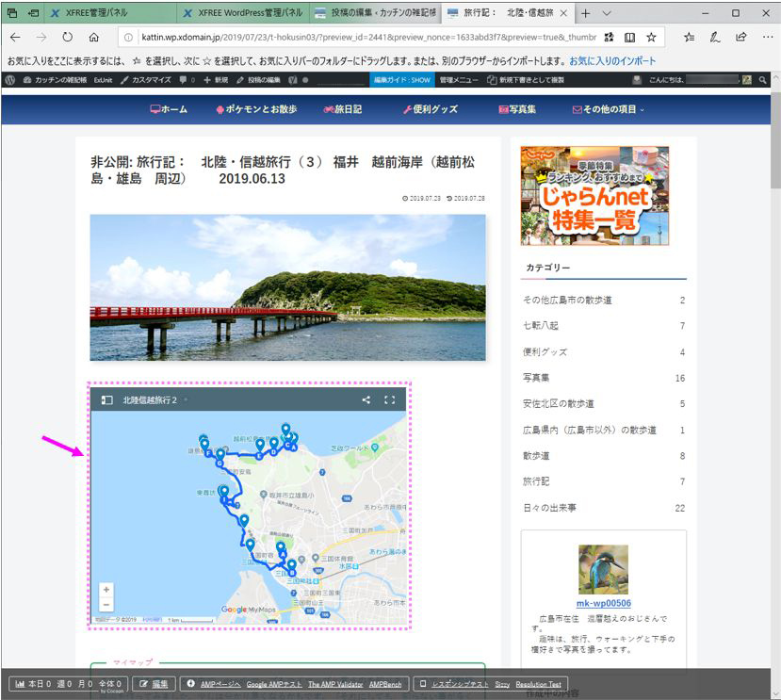Go to the browser home page icon

click(93, 37)
